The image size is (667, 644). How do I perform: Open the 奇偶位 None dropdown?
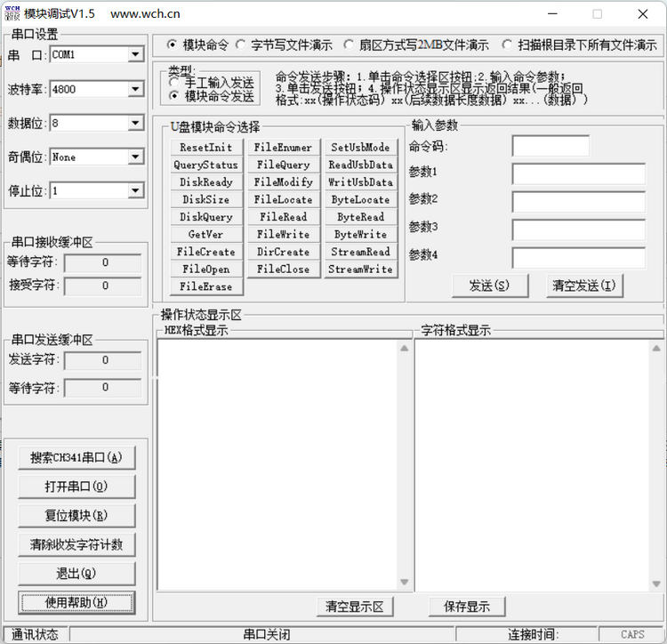(x=135, y=157)
